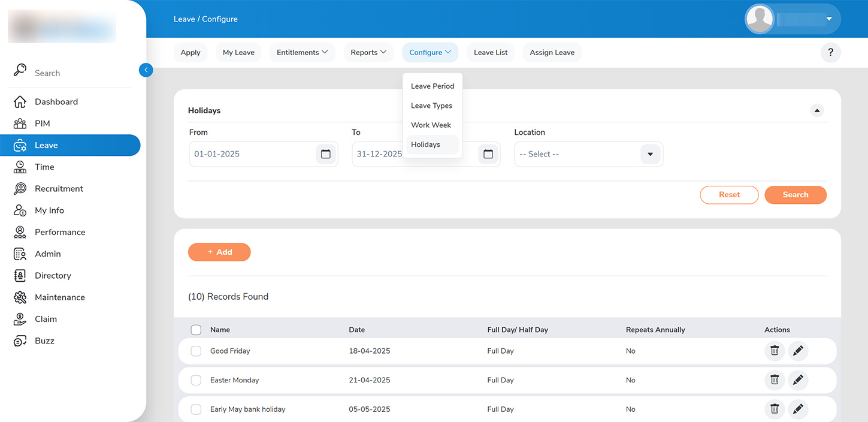This screenshot has width=868, height=422.
Task: Expand the Entitlements dropdown menu
Action: pyautogui.click(x=302, y=53)
